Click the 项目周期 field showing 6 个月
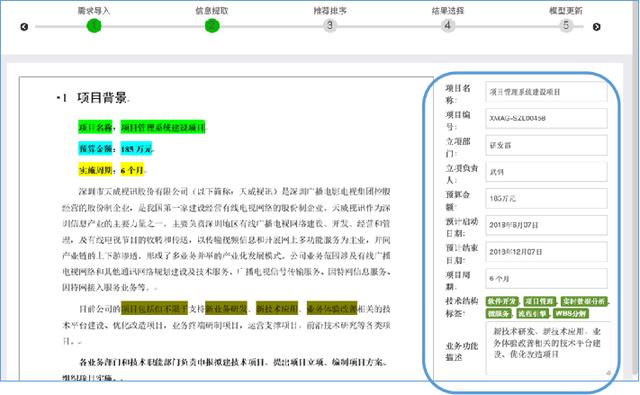 point(546,279)
